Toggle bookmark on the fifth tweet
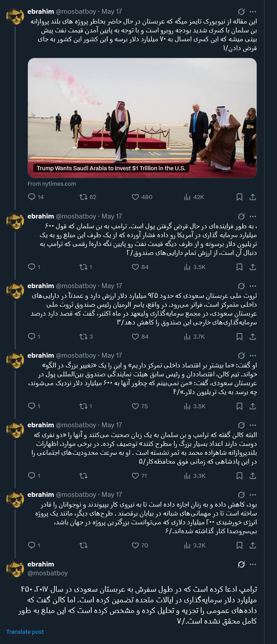The height and width of the screenshot is (644, 277). 239,476
